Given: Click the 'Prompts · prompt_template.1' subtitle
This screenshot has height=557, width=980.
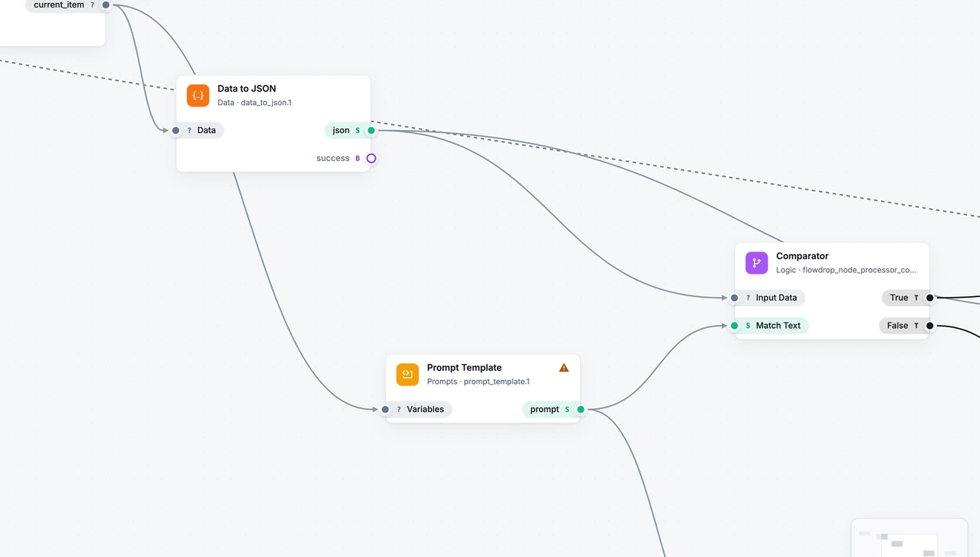Looking at the screenshot, I should coord(479,382).
